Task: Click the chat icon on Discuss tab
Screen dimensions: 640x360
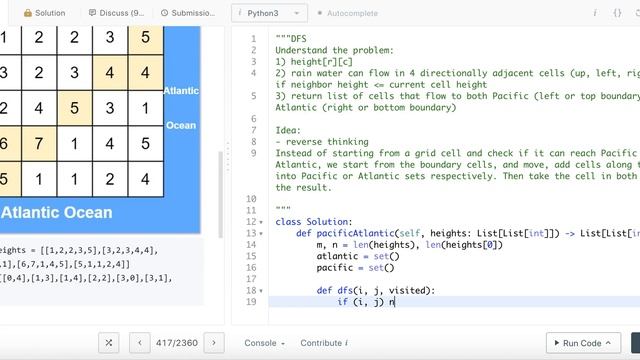Action: [x=92, y=13]
